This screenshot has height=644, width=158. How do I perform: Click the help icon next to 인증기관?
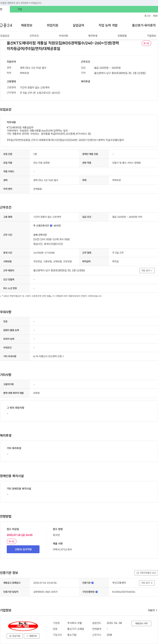click(x=92, y=583)
